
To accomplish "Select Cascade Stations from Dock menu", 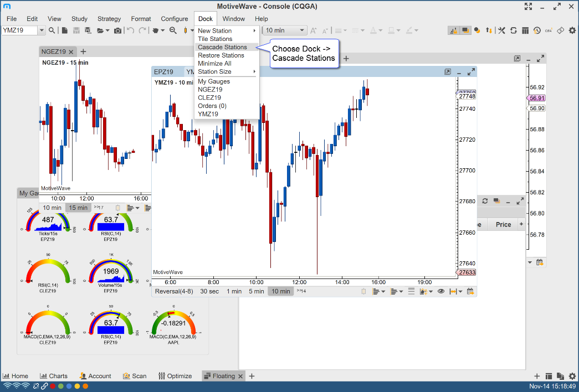I will pyautogui.click(x=222, y=47).
